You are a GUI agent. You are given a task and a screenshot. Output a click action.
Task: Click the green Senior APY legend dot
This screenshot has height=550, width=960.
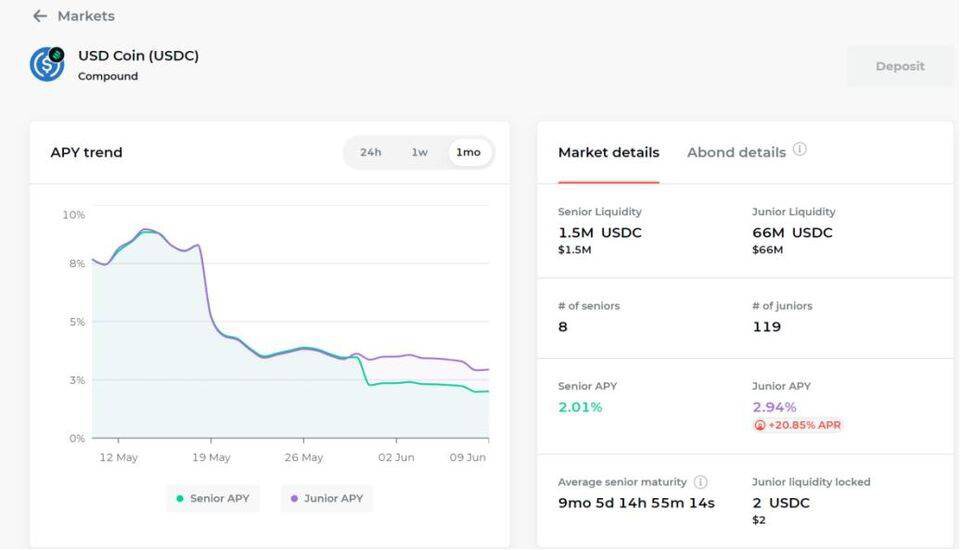180,498
